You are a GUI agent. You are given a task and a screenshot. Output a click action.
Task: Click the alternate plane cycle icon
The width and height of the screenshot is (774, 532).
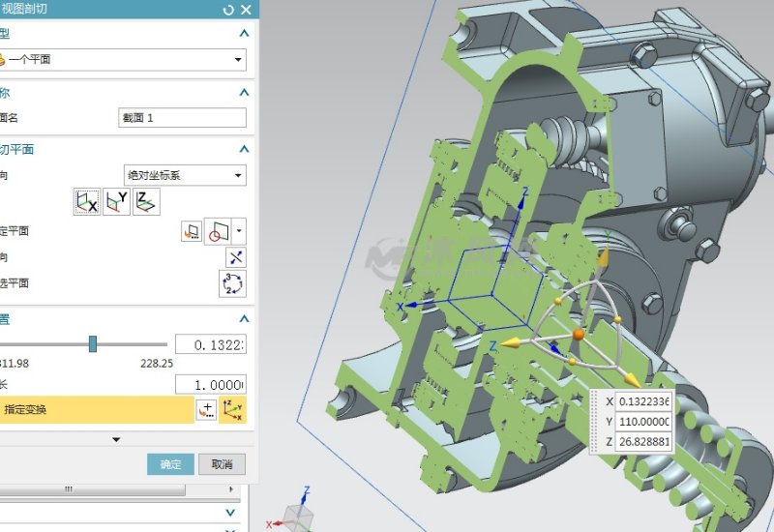point(232,283)
